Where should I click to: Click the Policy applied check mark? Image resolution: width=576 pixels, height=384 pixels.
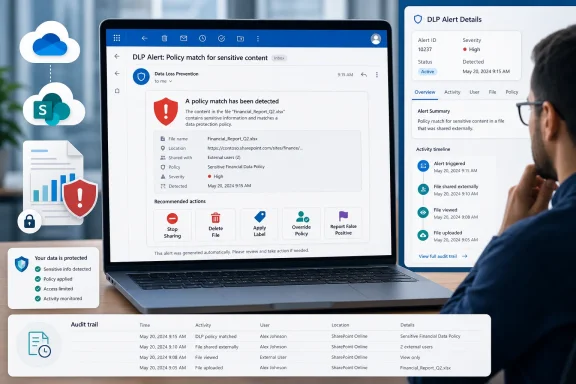click(x=38, y=279)
